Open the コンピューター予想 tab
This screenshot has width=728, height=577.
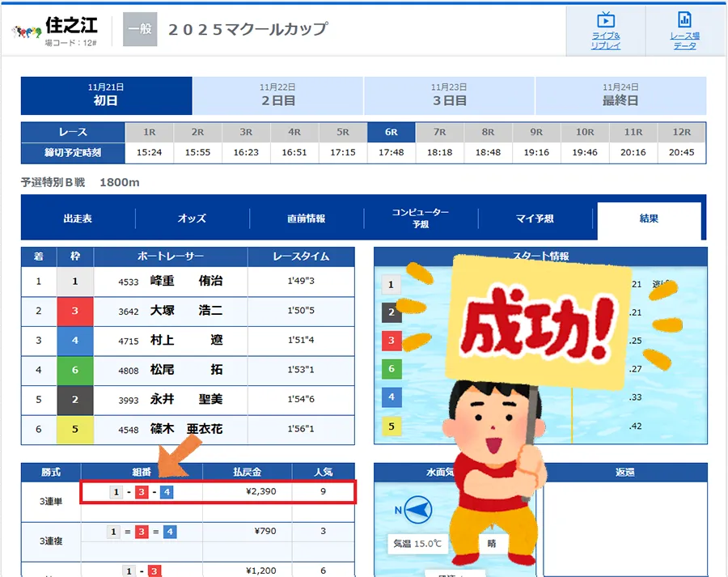pos(421,218)
